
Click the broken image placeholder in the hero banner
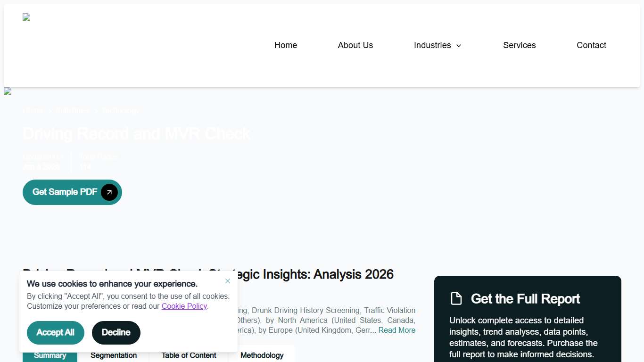click(x=8, y=91)
